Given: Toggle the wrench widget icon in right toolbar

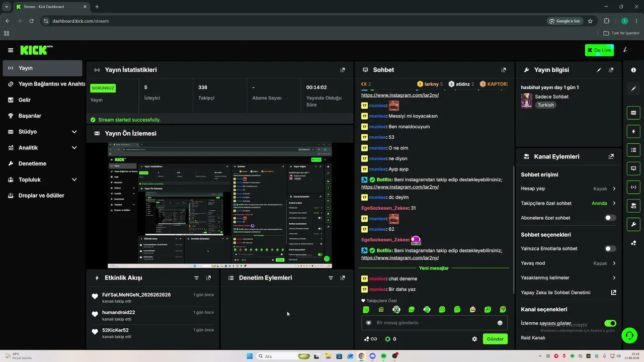Looking at the screenshot, I should pyautogui.click(x=633, y=224).
